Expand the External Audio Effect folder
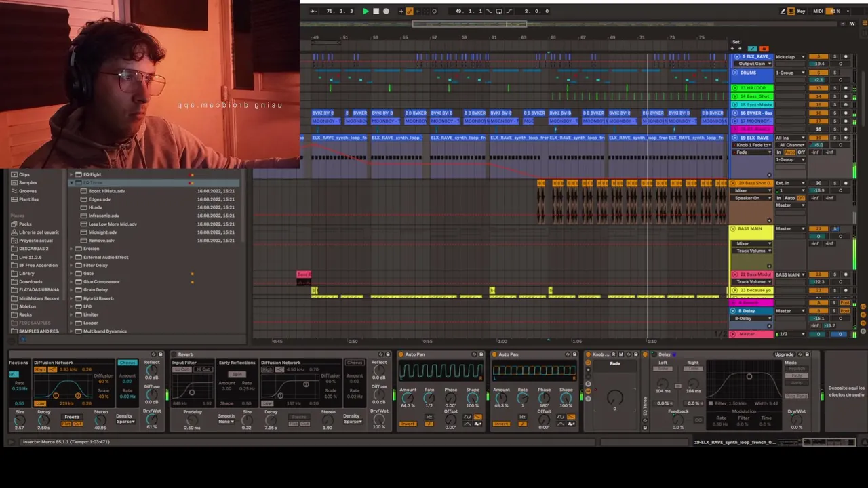The width and height of the screenshot is (868, 488). 71,257
